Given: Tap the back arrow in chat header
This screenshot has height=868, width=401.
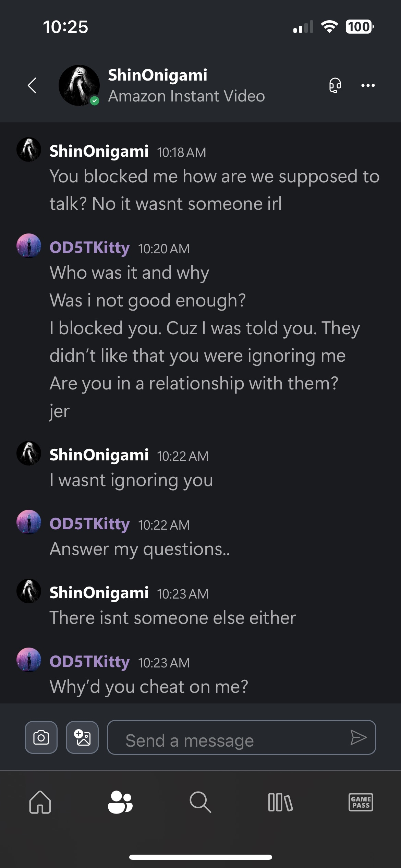Looking at the screenshot, I should tap(32, 85).
